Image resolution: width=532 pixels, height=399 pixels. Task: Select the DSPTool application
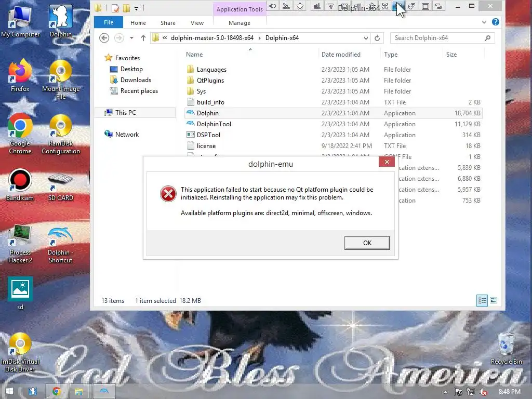(334, 135)
